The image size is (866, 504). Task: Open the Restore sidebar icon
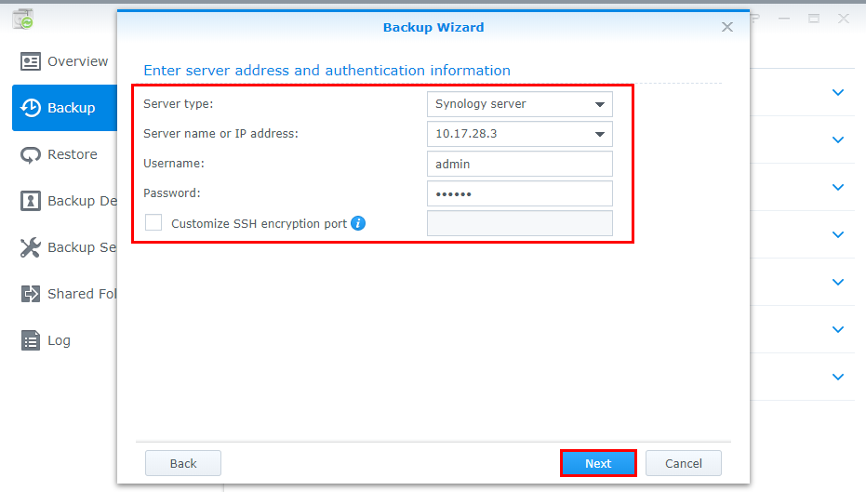click(x=31, y=154)
